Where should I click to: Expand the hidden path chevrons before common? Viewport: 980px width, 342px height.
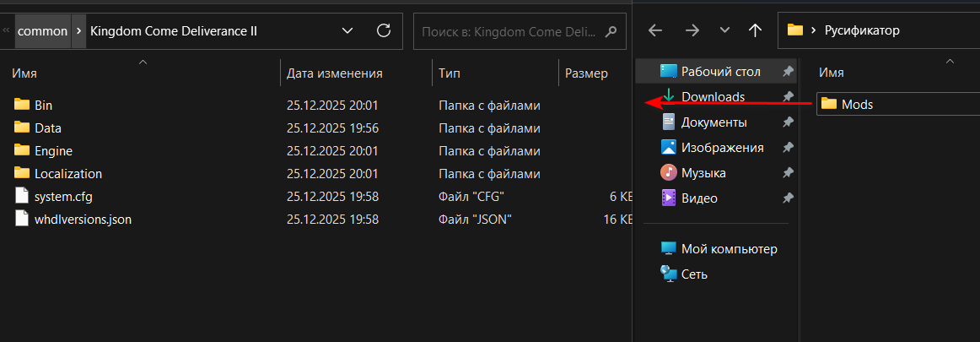coord(7,30)
